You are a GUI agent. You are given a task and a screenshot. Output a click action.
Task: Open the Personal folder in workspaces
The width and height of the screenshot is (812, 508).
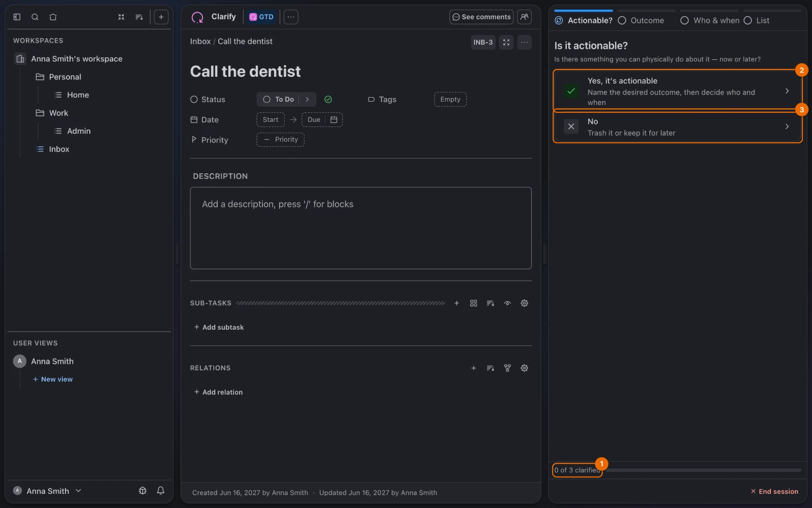pyautogui.click(x=65, y=77)
